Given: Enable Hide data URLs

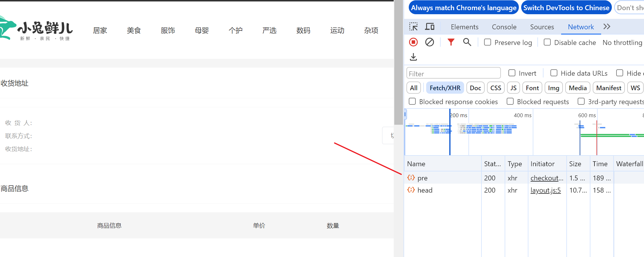Looking at the screenshot, I should point(554,73).
